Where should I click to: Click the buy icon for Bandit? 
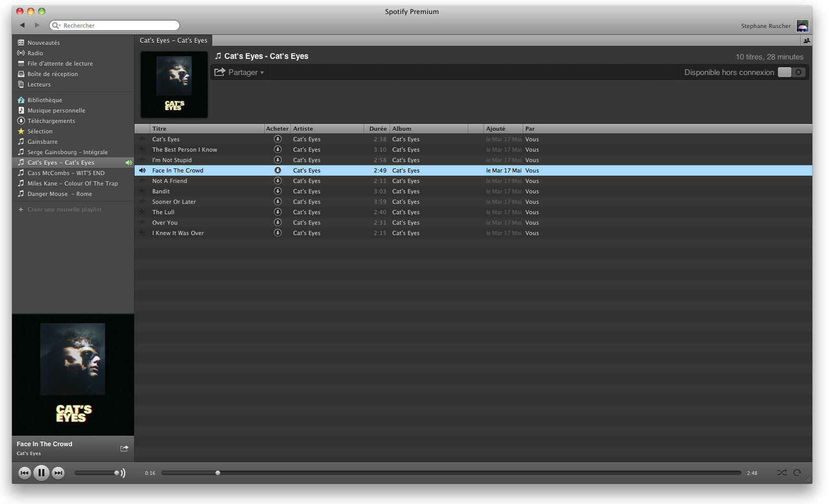point(278,191)
